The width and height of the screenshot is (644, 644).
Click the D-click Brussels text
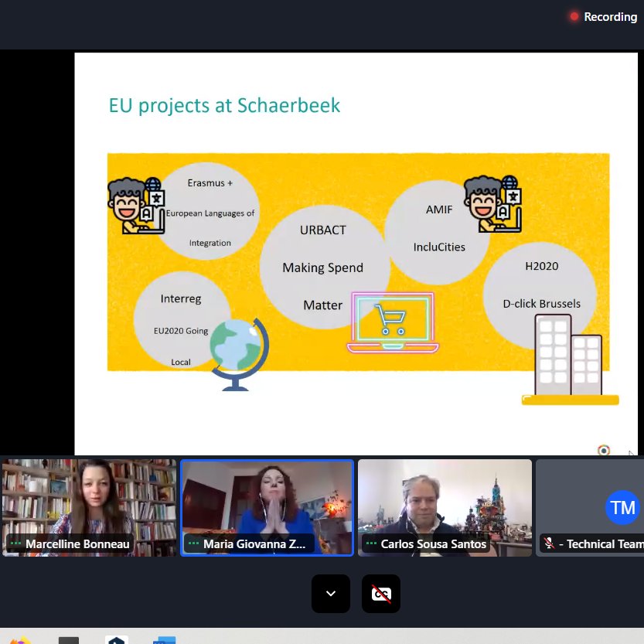click(542, 304)
